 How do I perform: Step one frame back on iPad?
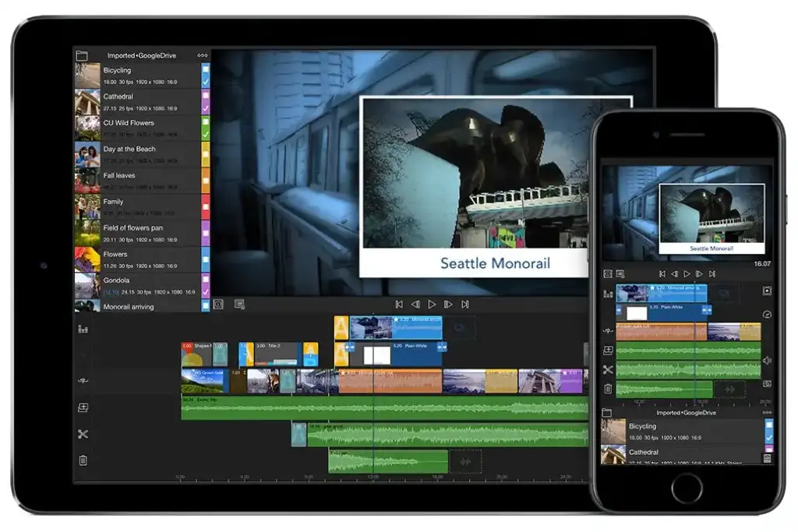[415, 304]
